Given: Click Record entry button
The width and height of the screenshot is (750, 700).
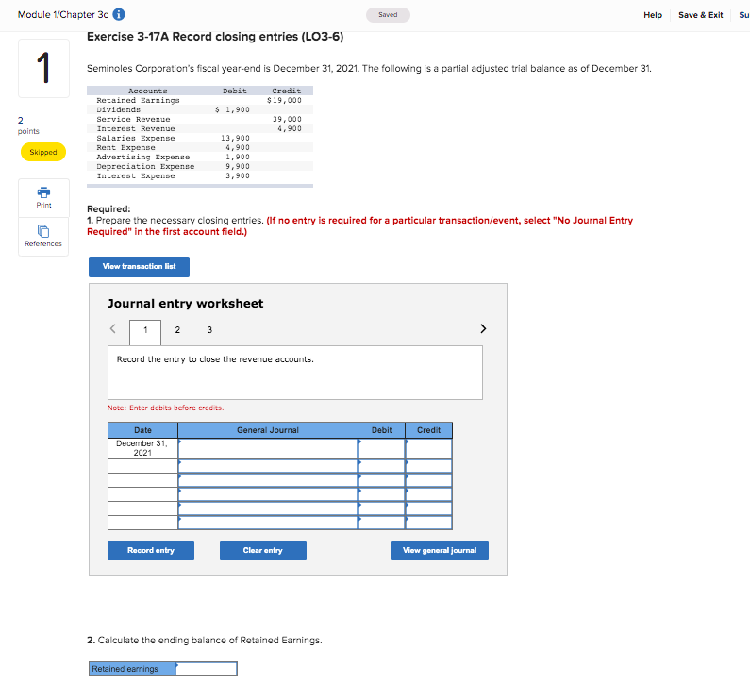Looking at the screenshot, I should (151, 550).
